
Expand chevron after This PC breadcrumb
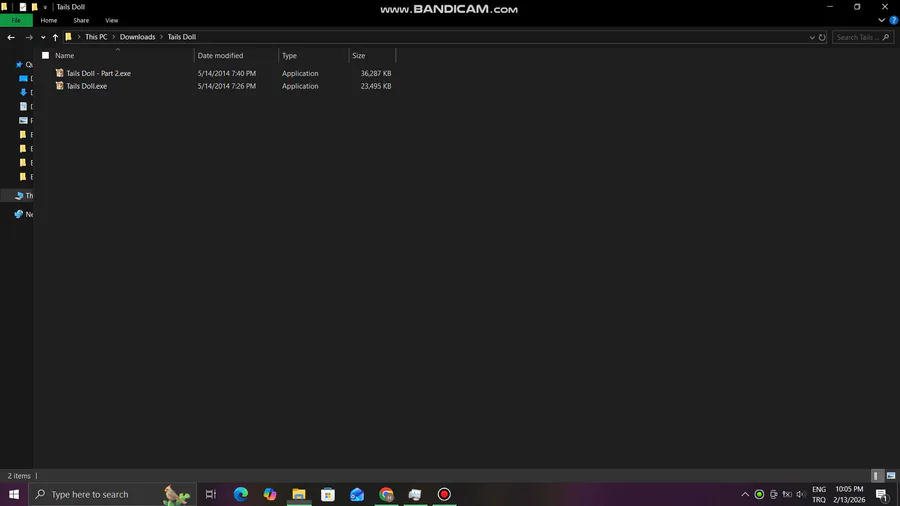pyautogui.click(x=114, y=37)
